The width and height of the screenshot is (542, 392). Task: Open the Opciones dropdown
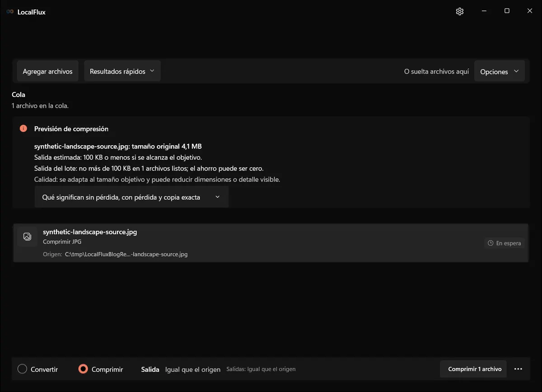coord(500,72)
